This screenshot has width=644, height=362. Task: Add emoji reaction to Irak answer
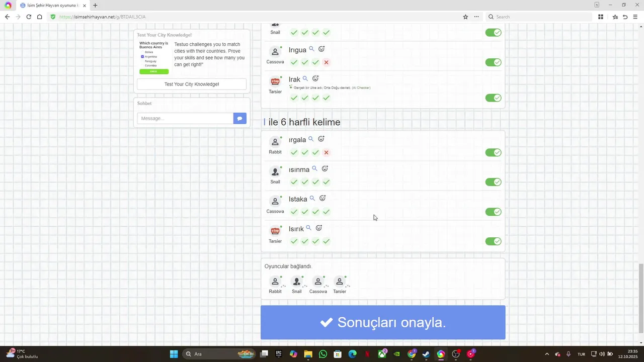coord(315,78)
